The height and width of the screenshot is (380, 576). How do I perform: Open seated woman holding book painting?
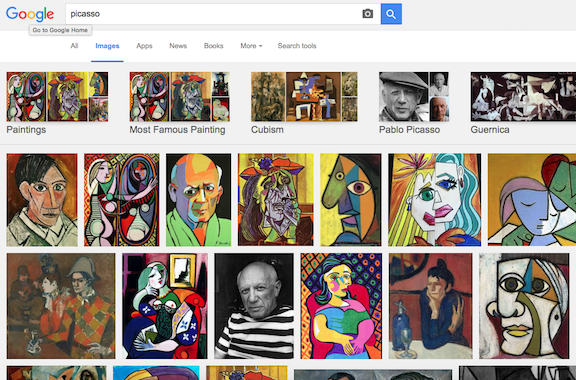click(165, 306)
